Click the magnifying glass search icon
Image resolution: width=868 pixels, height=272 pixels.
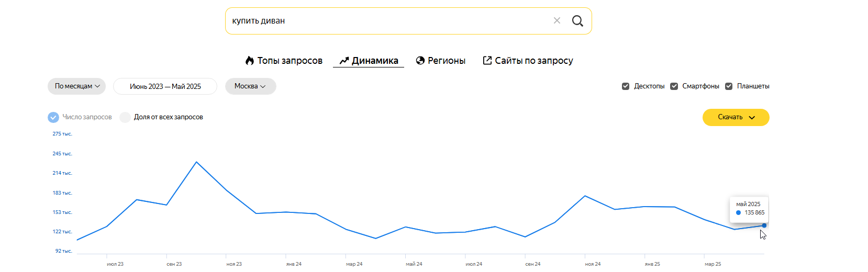coord(577,21)
